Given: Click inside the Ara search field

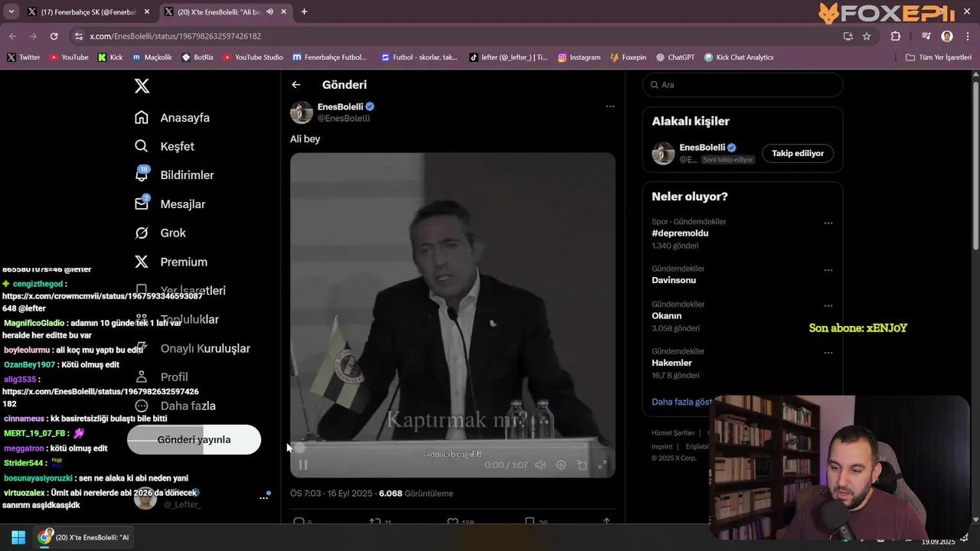Looking at the screenshot, I should pyautogui.click(x=743, y=85).
